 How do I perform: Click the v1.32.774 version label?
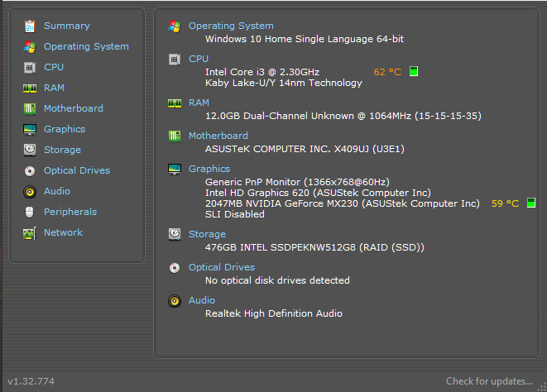[31, 381]
